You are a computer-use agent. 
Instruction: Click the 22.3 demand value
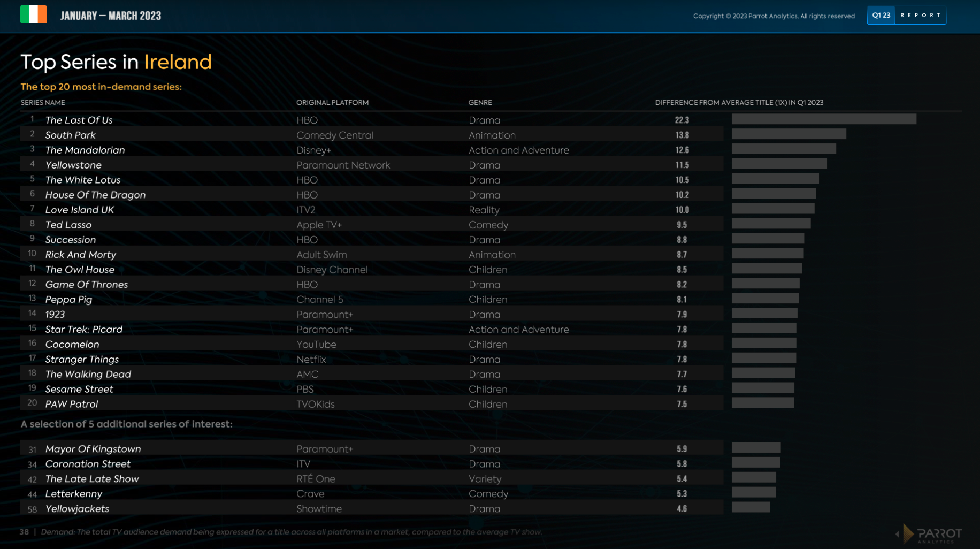[x=682, y=120]
